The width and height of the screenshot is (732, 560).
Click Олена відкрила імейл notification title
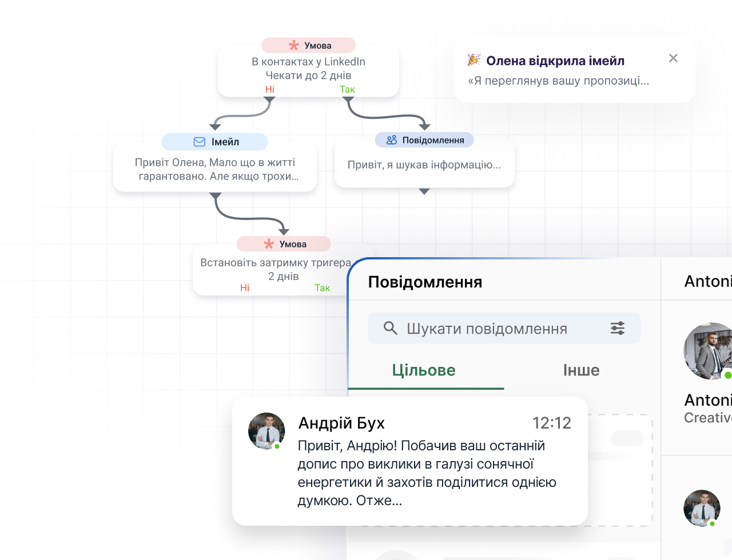click(555, 61)
